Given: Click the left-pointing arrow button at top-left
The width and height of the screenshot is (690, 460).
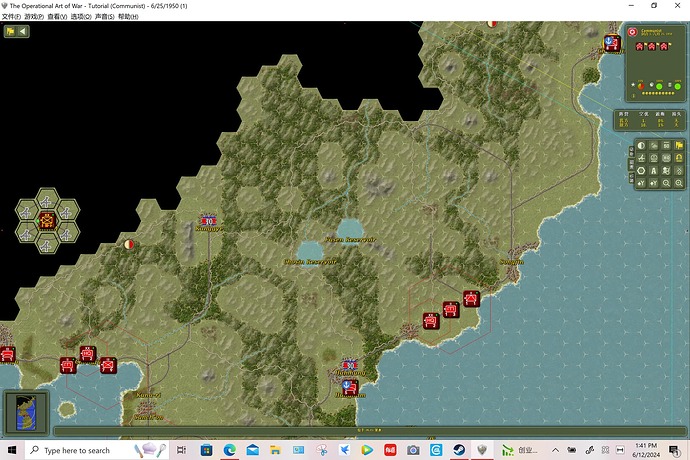Looking at the screenshot, I should 23,31.
